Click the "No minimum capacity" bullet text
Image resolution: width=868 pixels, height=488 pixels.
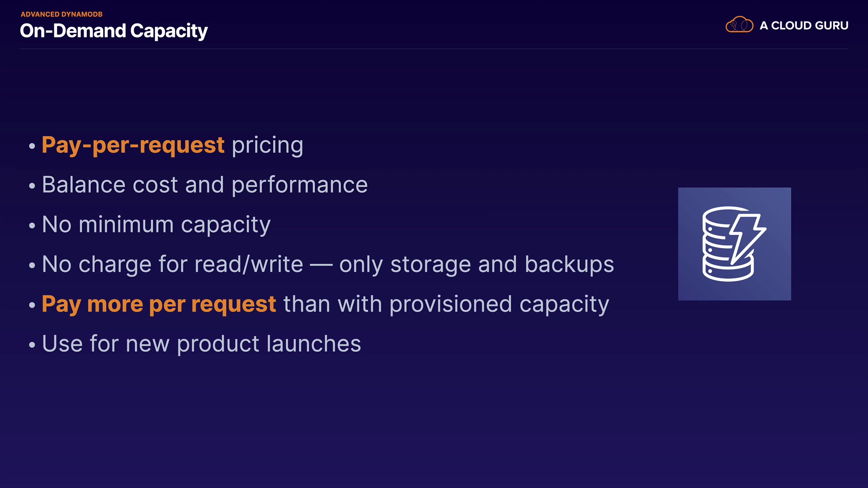[156, 225]
